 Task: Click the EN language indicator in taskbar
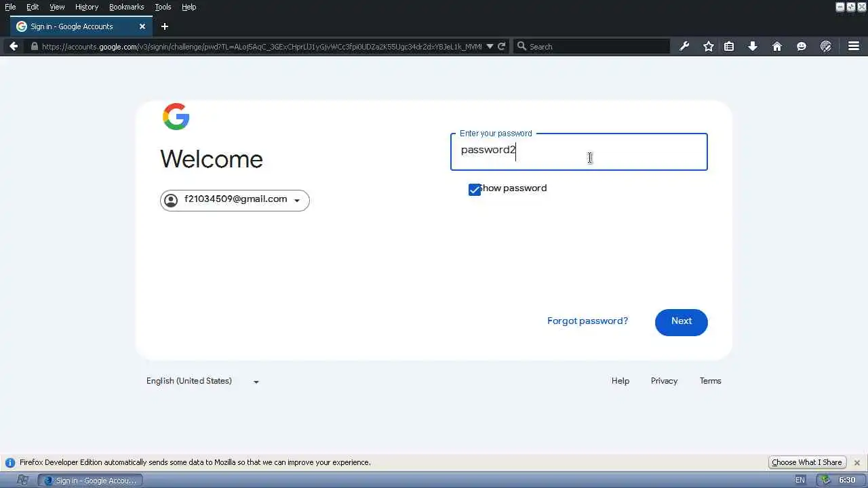coord(800,480)
